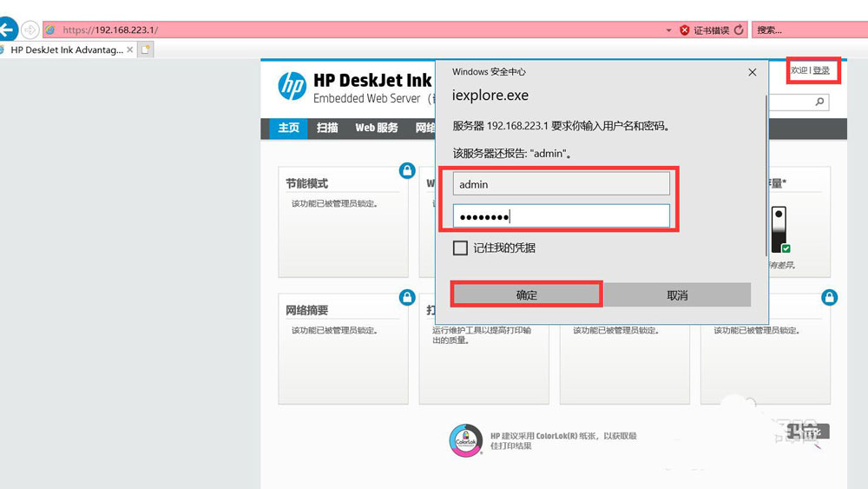Click the 确定 button in the dialog
The height and width of the screenshot is (489, 868).
tap(526, 294)
